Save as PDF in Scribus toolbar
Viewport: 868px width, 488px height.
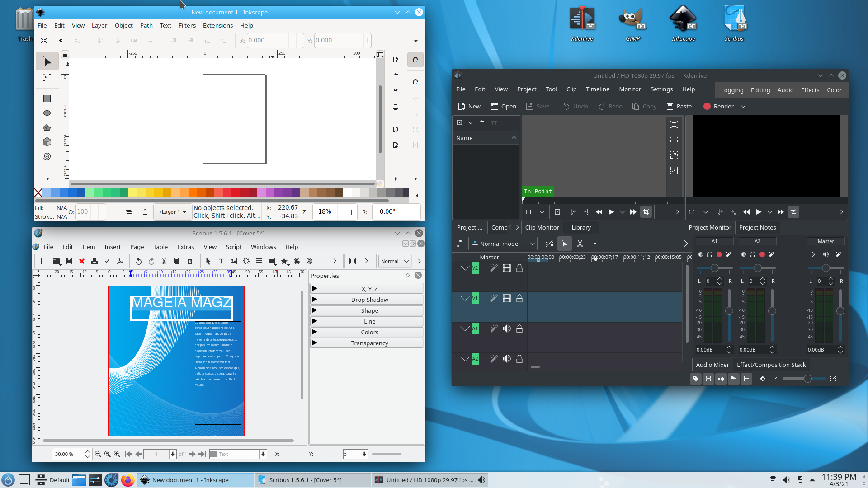(x=120, y=261)
